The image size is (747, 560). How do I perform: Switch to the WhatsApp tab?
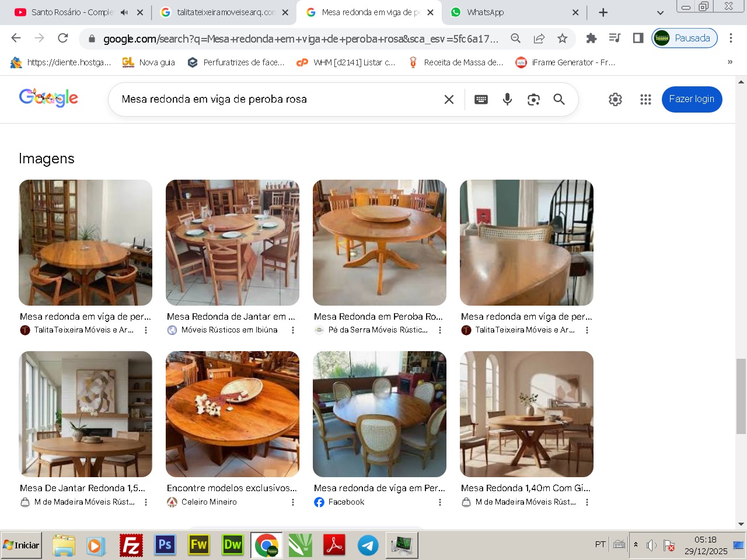508,12
